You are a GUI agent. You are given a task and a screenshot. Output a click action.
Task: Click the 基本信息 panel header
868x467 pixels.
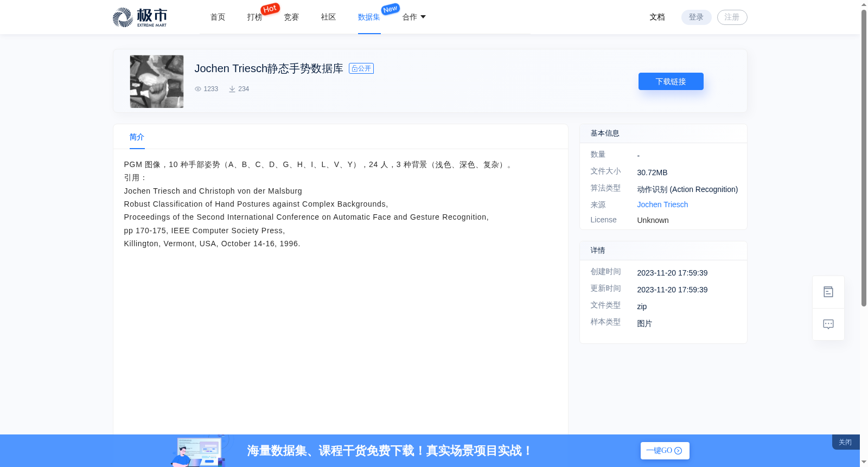point(663,133)
